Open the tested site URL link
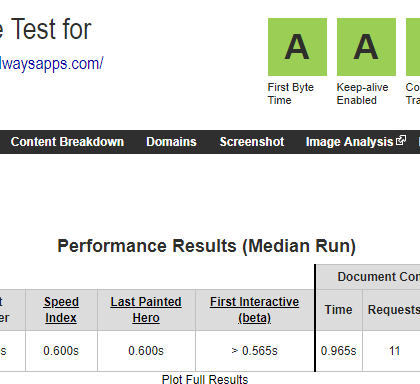Image resolution: width=420 pixels, height=384 pixels. [x=52, y=63]
